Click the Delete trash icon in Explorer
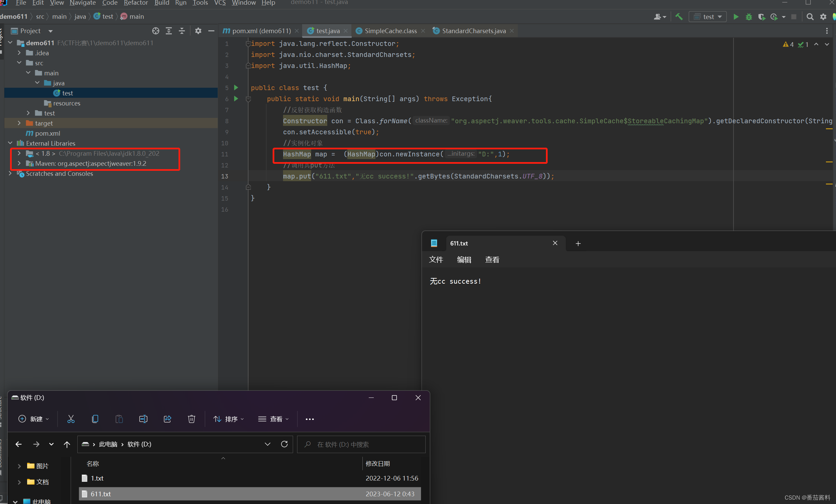The height and width of the screenshot is (504, 836). pyautogui.click(x=191, y=419)
